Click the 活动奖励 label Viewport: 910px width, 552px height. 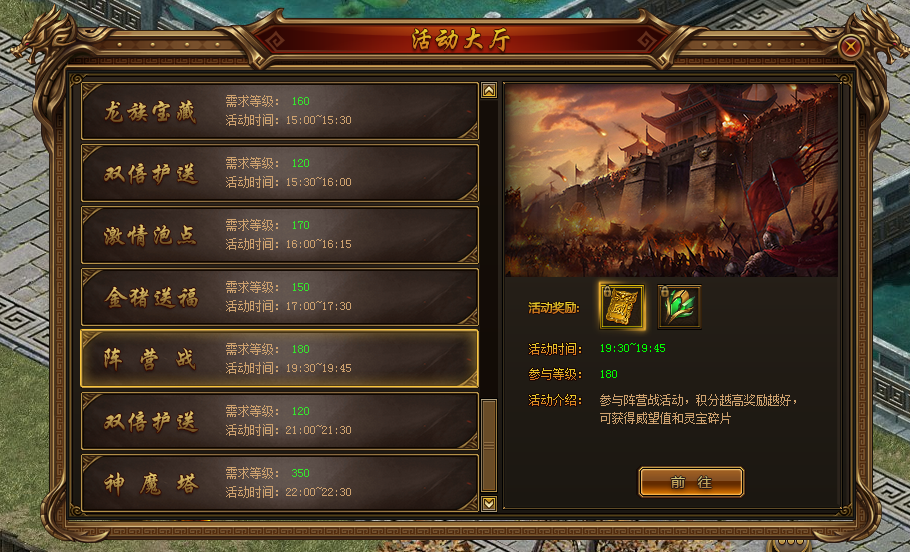[x=554, y=308]
